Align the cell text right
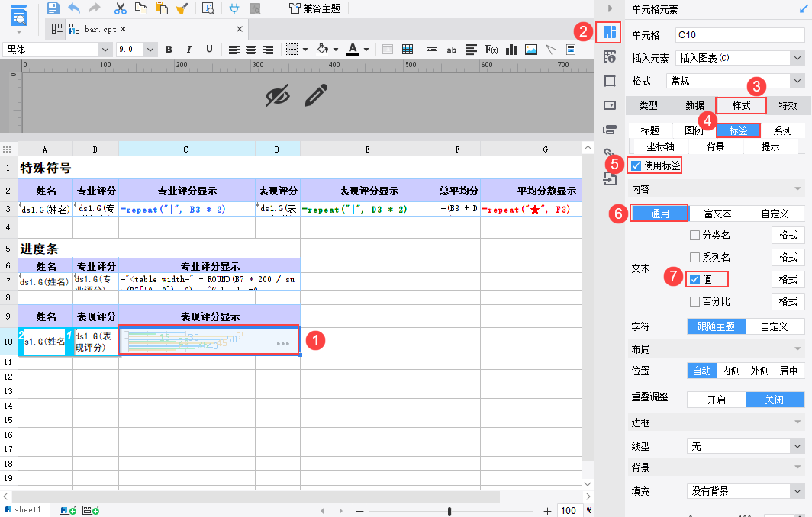Viewport: 812px width, 517px height. (268, 50)
